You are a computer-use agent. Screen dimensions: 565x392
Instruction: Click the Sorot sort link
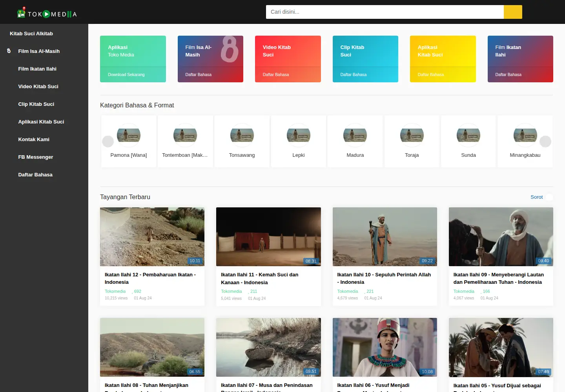537,197
